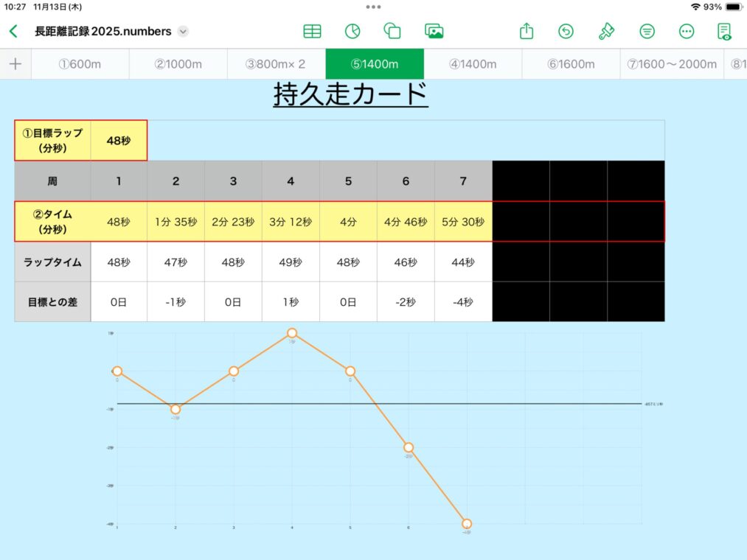Toggle the reading view document icon
747x560 pixels.
pyautogui.click(x=725, y=32)
